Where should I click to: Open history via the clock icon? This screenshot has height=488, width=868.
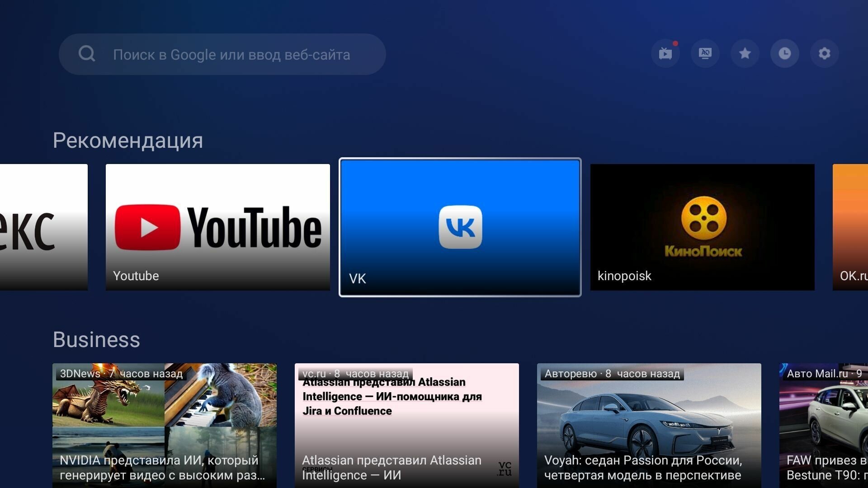click(785, 53)
